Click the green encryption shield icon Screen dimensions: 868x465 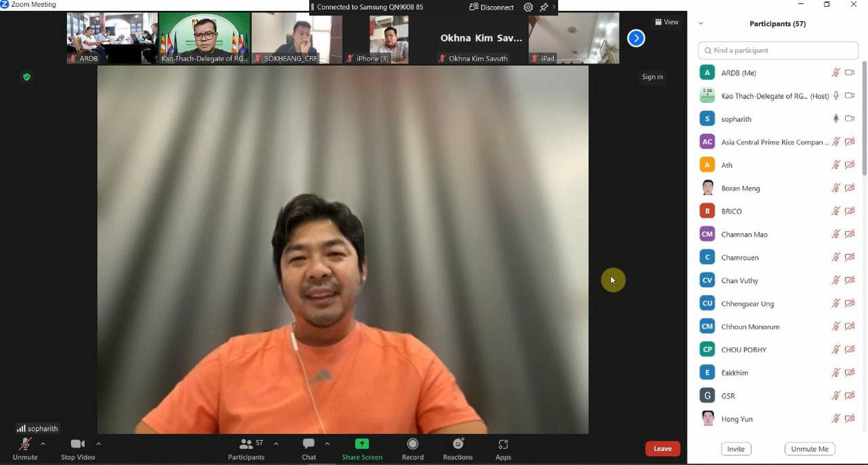tap(27, 77)
